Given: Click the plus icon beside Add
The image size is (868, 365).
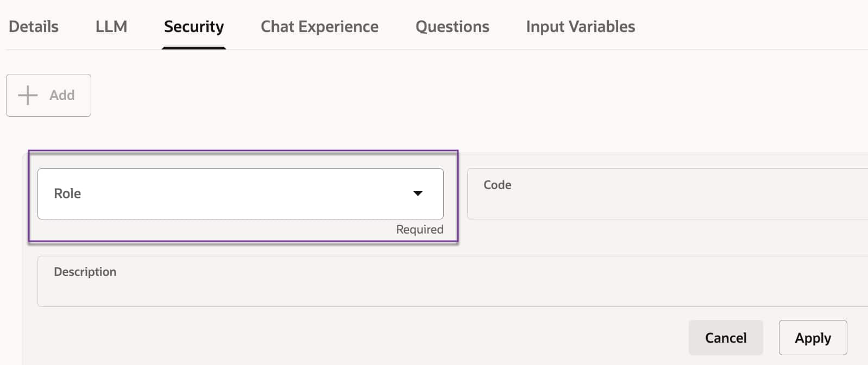Looking at the screenshot, I should (28, 95).
